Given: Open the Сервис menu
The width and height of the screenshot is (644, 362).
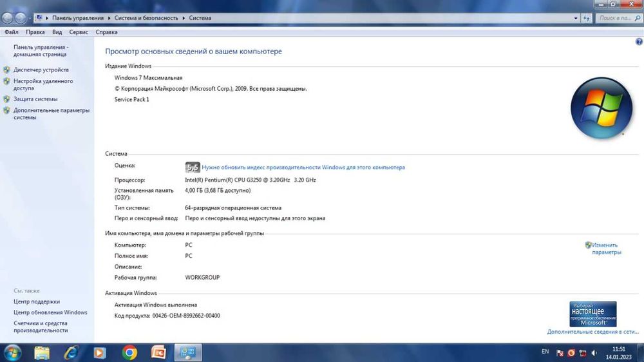Looking at the screenshot, I should (79, 32).
